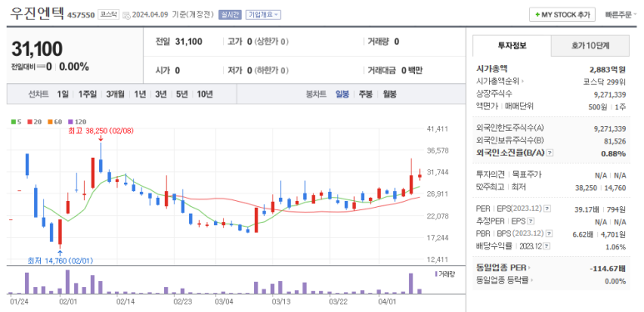Click the 상장주식수 value 9,271,339
Viewport: 644px width, 312px height.
tap(610, 94)
